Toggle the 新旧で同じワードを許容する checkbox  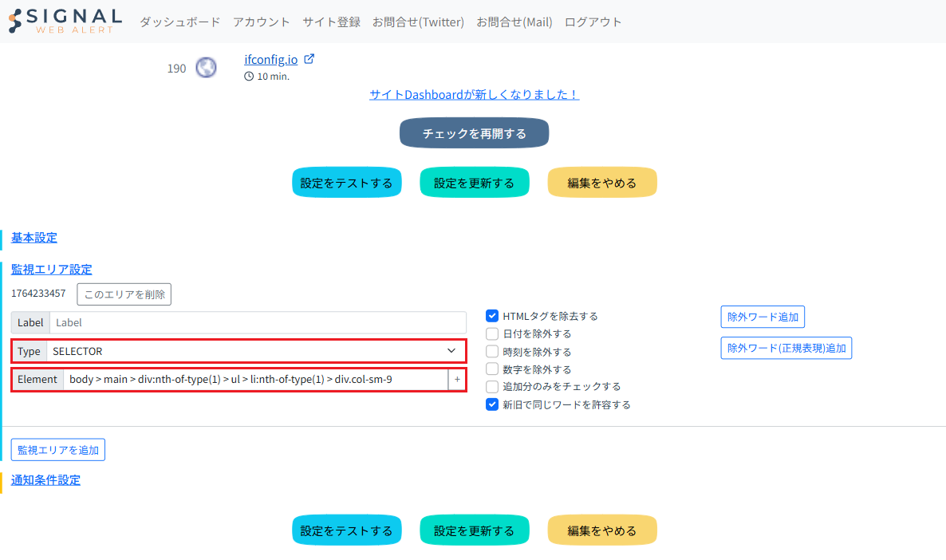coord(492,404)
